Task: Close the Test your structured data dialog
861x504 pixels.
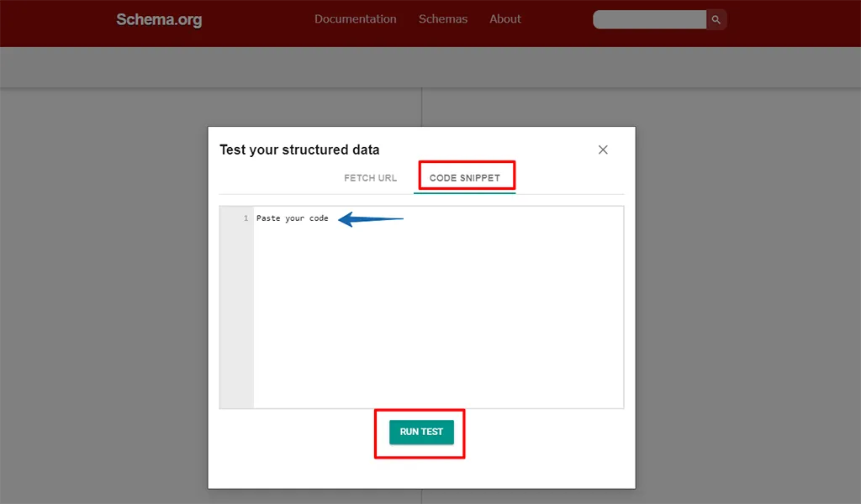Action: [x=603, y=150]
